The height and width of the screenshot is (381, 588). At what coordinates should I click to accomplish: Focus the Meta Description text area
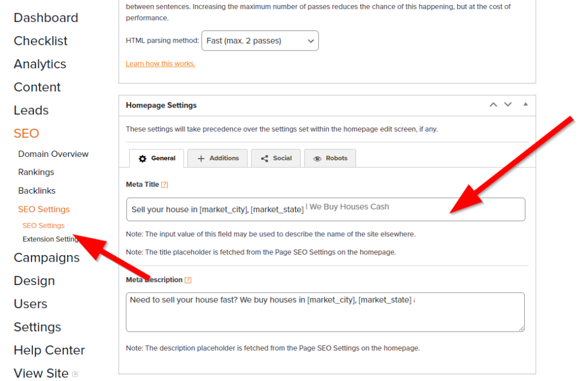pos(325,312)
